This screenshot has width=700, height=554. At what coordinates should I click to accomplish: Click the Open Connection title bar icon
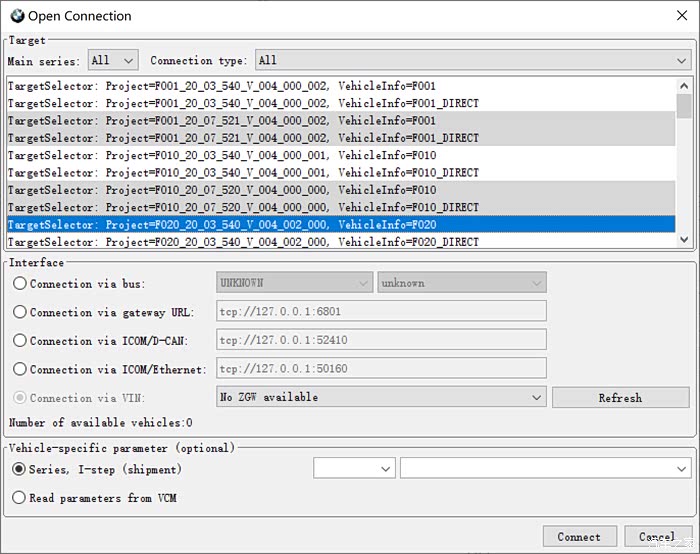[x=16, y=16]
